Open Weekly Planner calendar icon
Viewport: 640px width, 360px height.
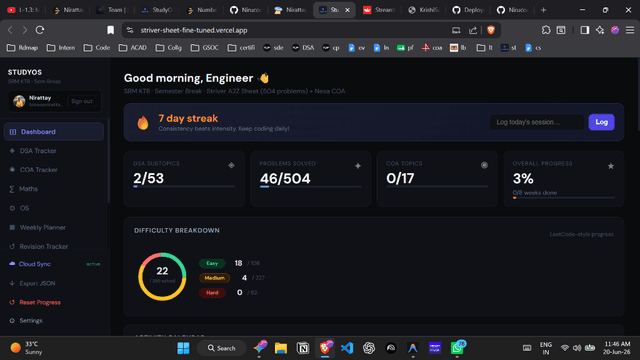[12, 227]
